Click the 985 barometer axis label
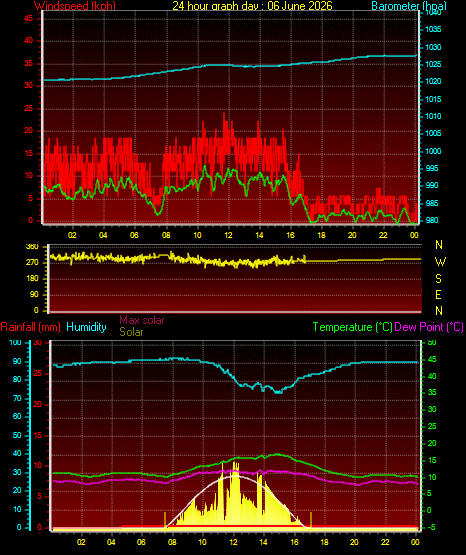 (432, 203)
